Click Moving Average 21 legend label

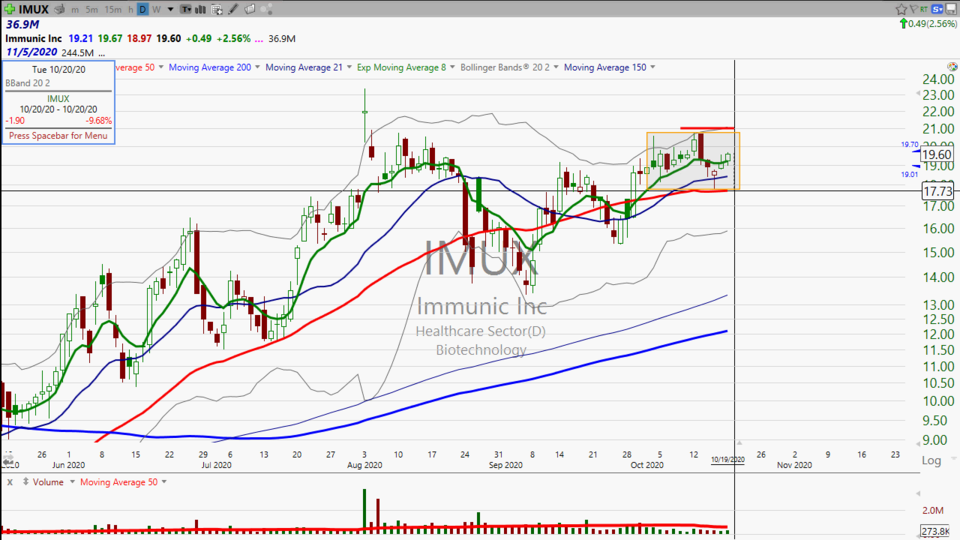[x=304, y=67]
